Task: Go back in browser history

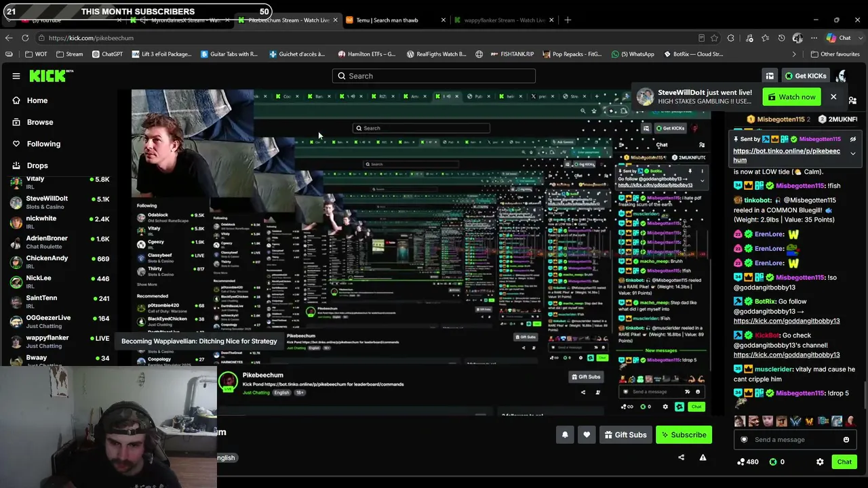Action: (x=9, y=38)
